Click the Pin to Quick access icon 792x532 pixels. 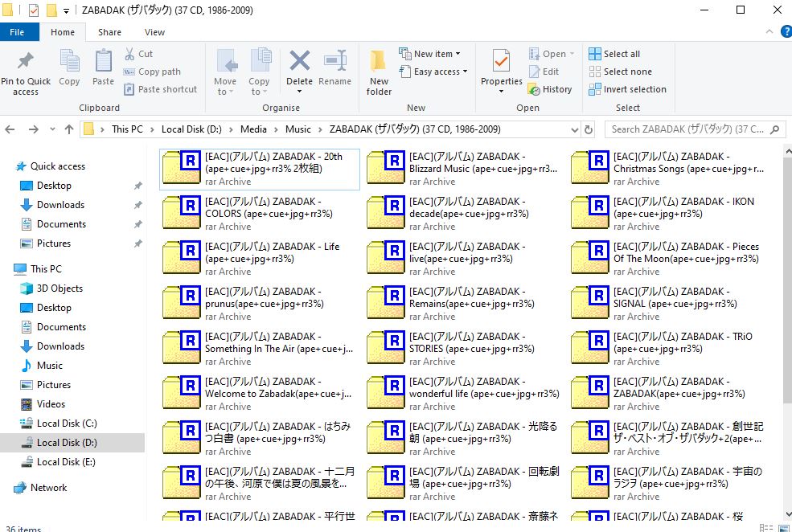click(25, 62)
